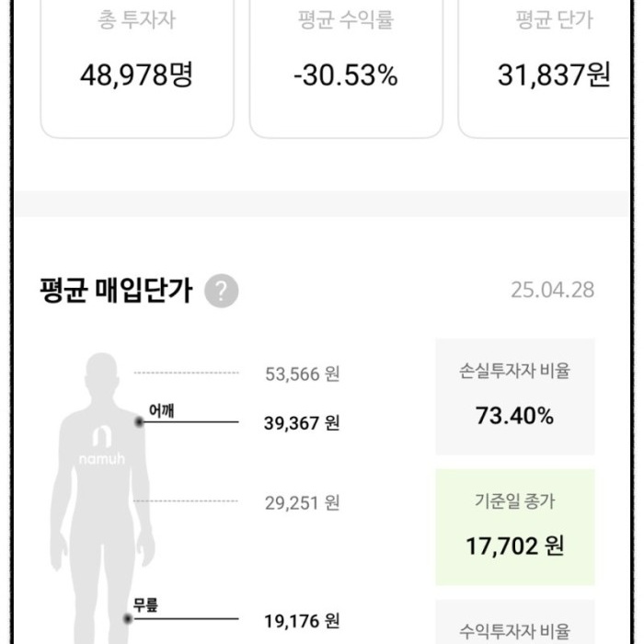The image size is (644, 644).
Task: Select the 29,251 원 price level
Action: [303, 502]
